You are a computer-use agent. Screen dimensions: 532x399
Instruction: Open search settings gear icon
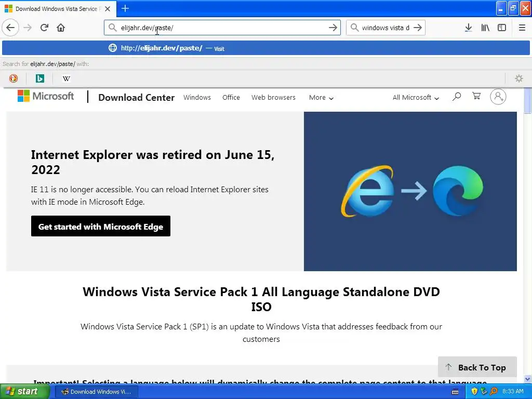519,78
